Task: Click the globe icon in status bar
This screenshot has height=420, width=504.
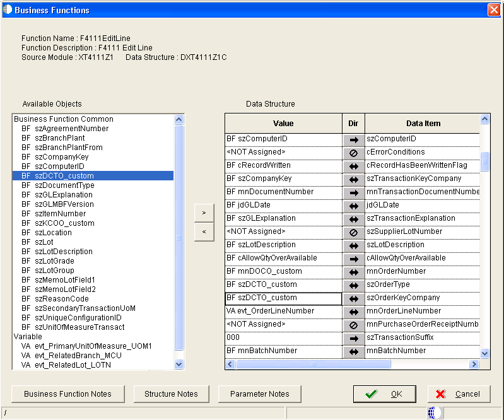Action: tap(435, 412)
